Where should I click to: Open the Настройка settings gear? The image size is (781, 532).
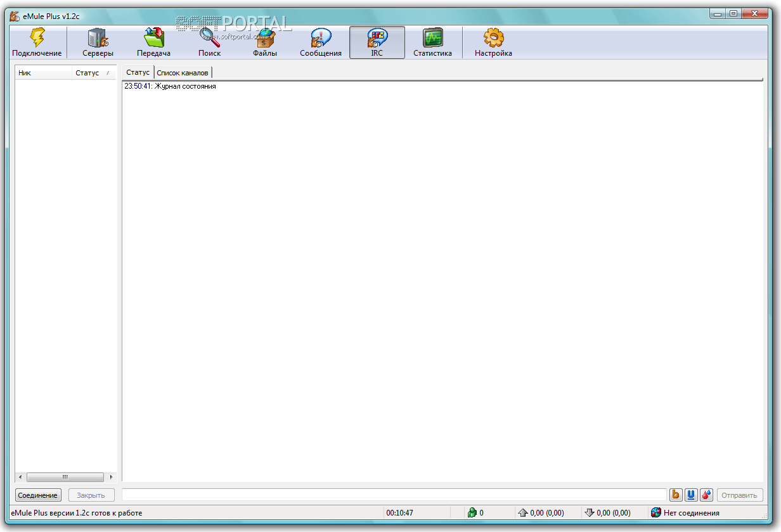click(493, 42)
